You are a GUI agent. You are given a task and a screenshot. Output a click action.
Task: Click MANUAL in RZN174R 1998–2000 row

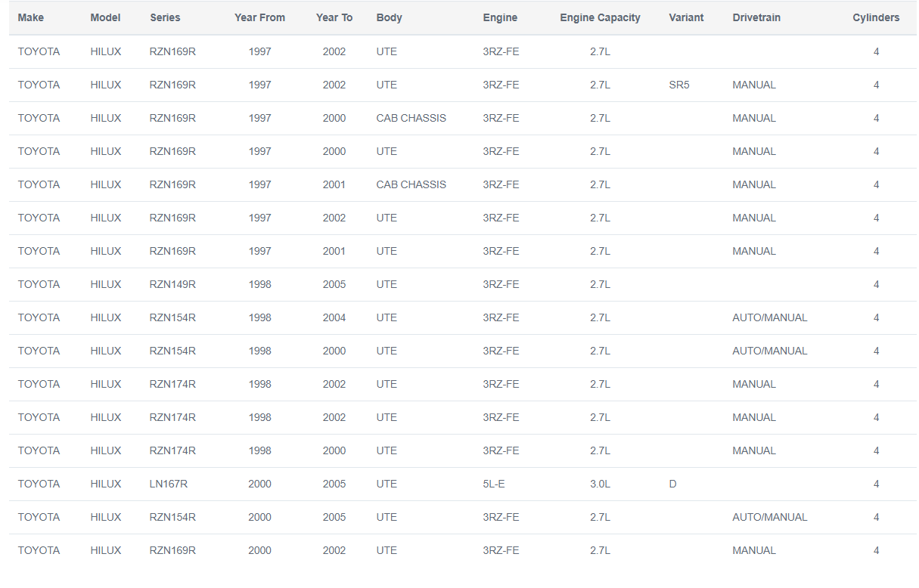click(754, 450)
